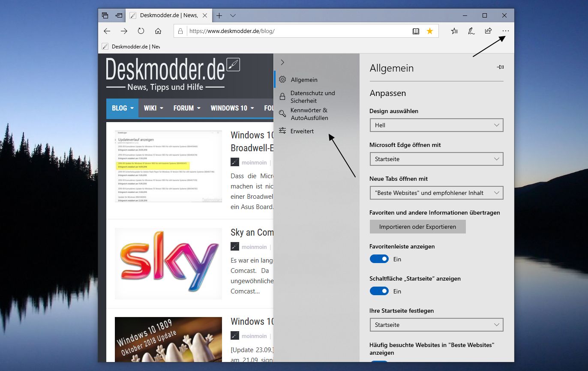Open the WINDOWS 10 navigation menu
Viewport: 588px width, 371px height.
(x=232, y=108)
